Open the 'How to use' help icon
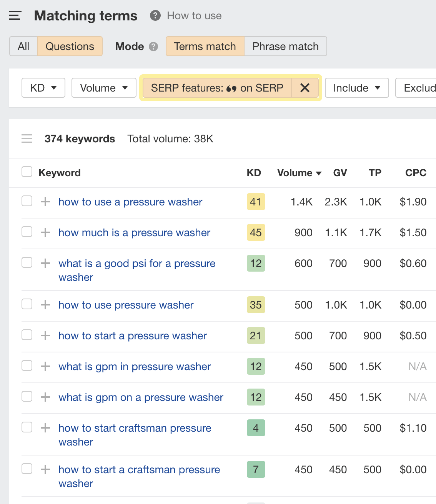 [x=154, y=15]
